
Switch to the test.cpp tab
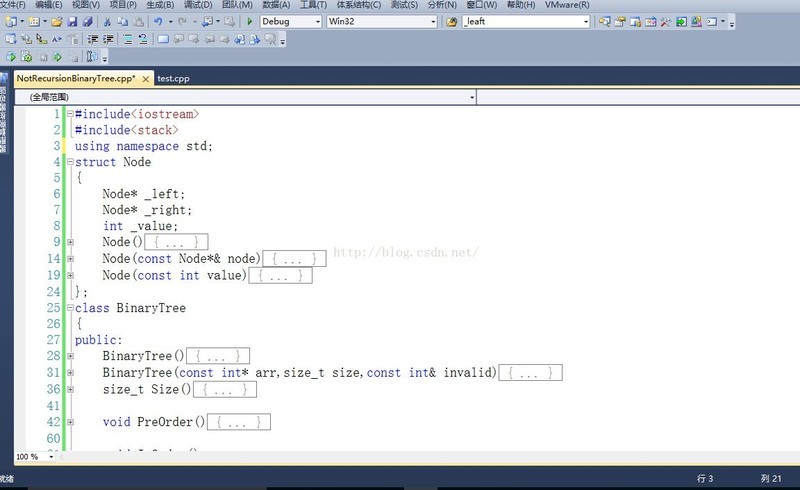pyautogui.click(x=173, y=79)
